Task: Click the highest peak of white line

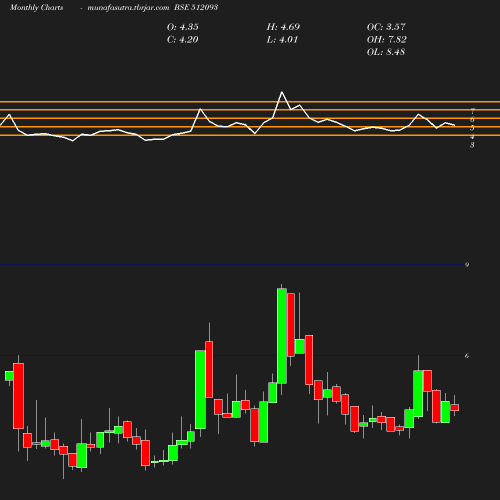Action: [282, 92]
